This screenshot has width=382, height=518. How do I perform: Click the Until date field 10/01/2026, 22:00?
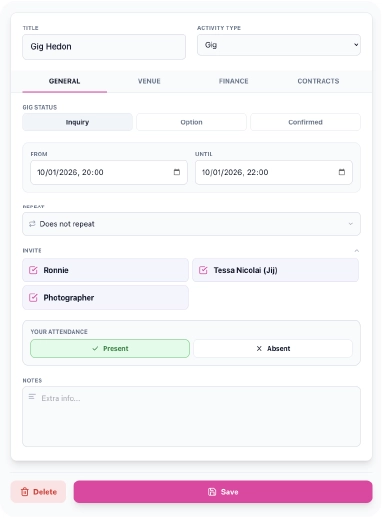click(274, 172)
